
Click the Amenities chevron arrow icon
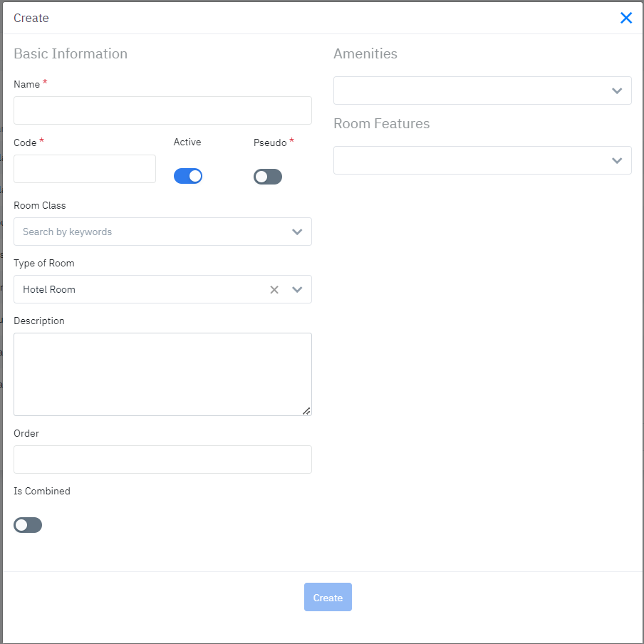click(x=617, y=90)
